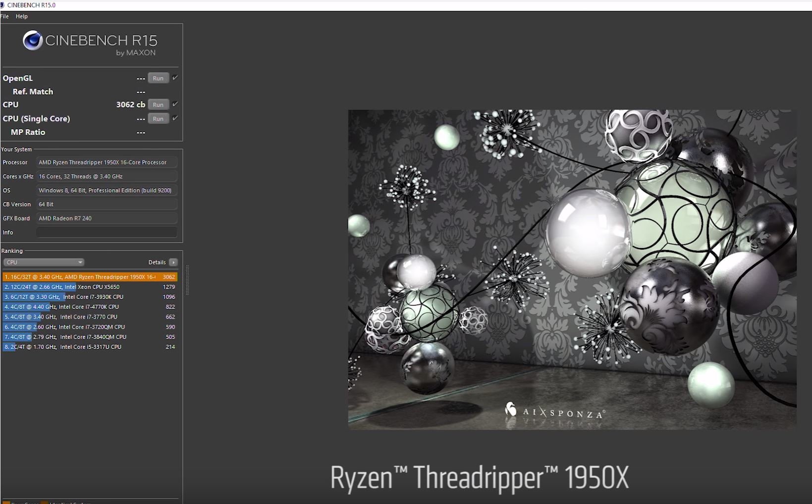Click the Ref. Match label

pyautogui.click(x=33, y=92)
